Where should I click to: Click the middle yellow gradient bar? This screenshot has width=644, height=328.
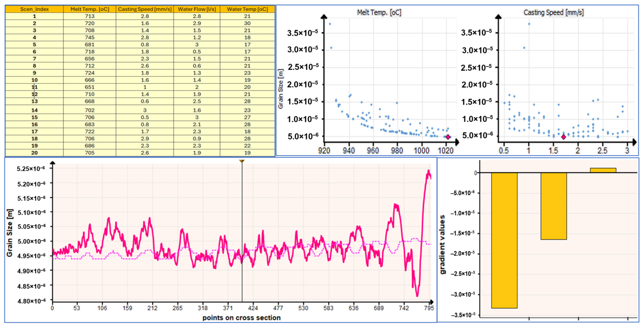click(554, 206)
